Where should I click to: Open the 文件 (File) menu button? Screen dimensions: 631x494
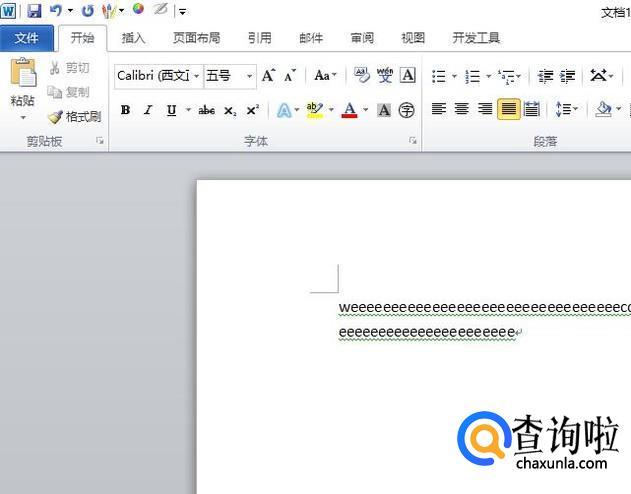coord(27,38)
